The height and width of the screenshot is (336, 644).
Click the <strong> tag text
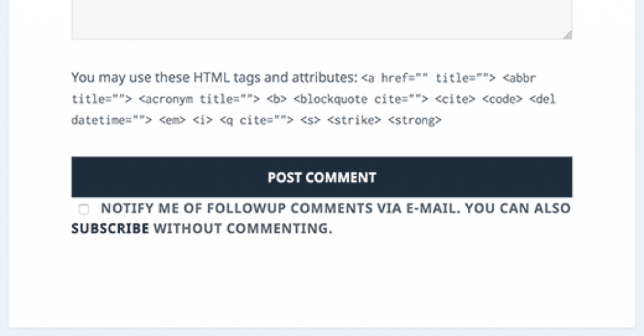pyautogui.click(x=415, y=120)
